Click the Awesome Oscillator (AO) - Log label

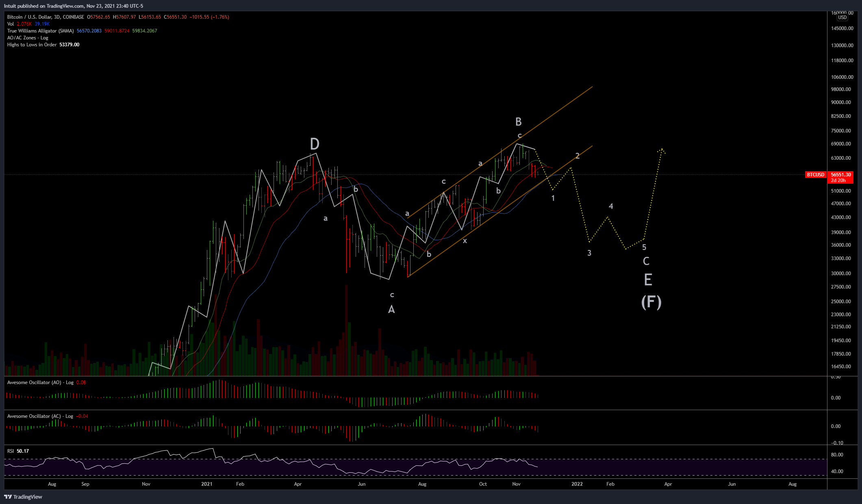(40, 382)
